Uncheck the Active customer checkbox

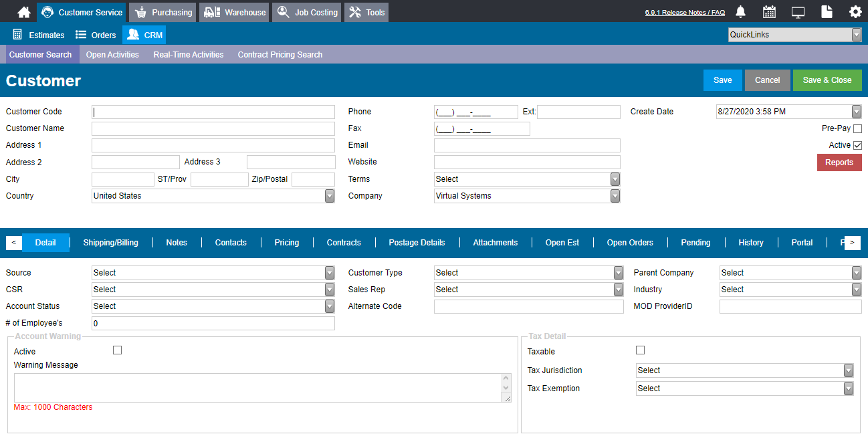(x=857, y=145)
